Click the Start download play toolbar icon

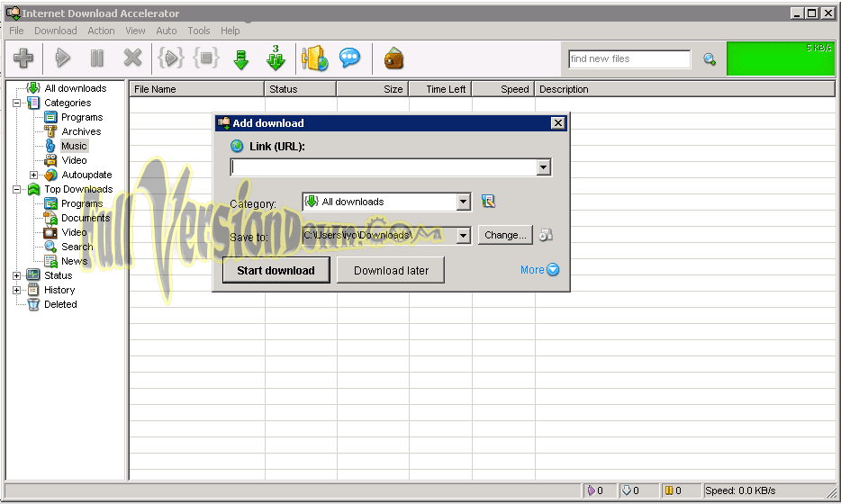[63, 58]
